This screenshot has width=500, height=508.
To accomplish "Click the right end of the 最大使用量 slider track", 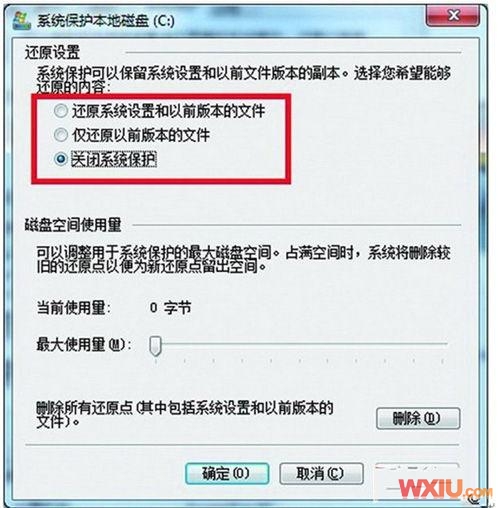I will pos(445,343).
